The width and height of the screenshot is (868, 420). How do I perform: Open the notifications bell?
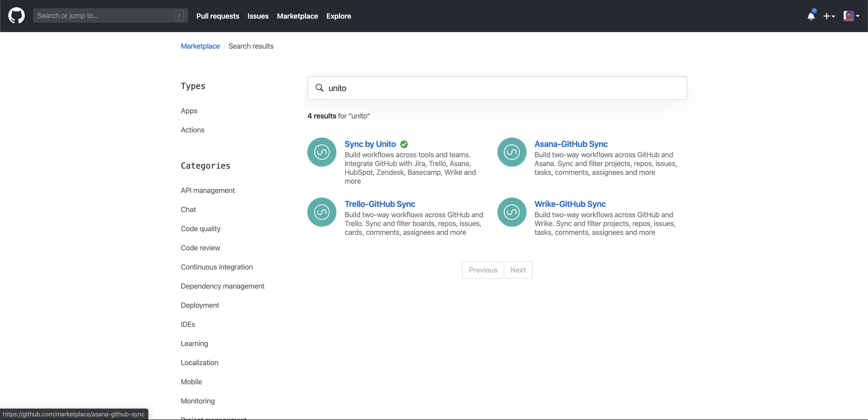pyautogui.click(x=811, y=16)
